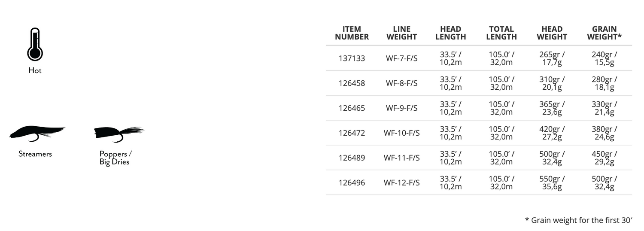
Task: Select the Item Number column header
Action: (x=352, y=33)
